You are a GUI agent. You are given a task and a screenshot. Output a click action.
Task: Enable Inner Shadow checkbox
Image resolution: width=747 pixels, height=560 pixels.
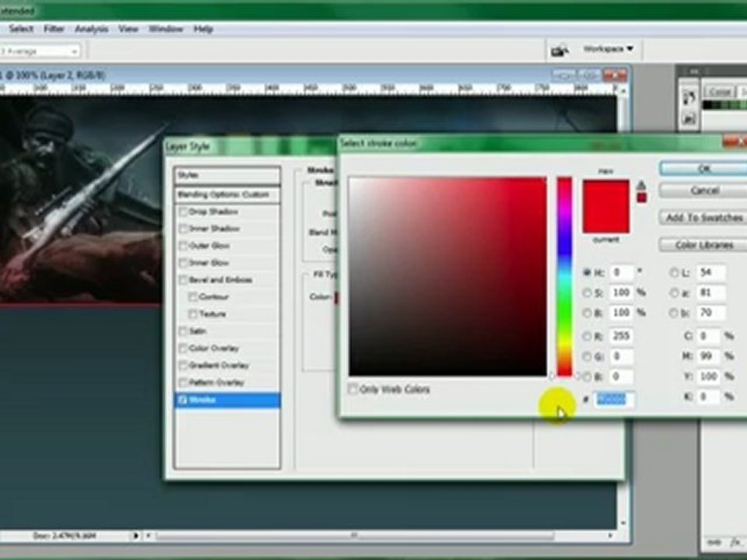click(x=182, y=229)
